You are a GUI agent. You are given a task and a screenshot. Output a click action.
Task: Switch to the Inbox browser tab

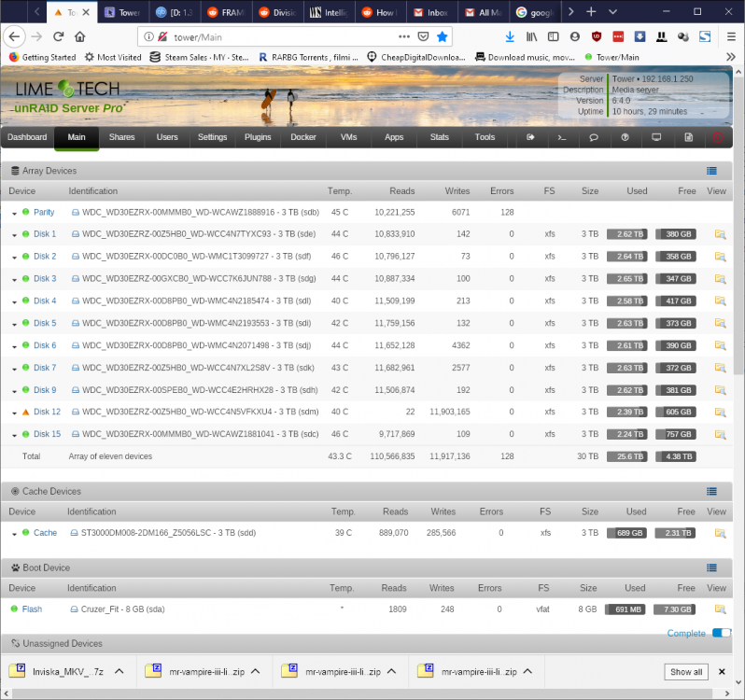(x=431, y=12)
